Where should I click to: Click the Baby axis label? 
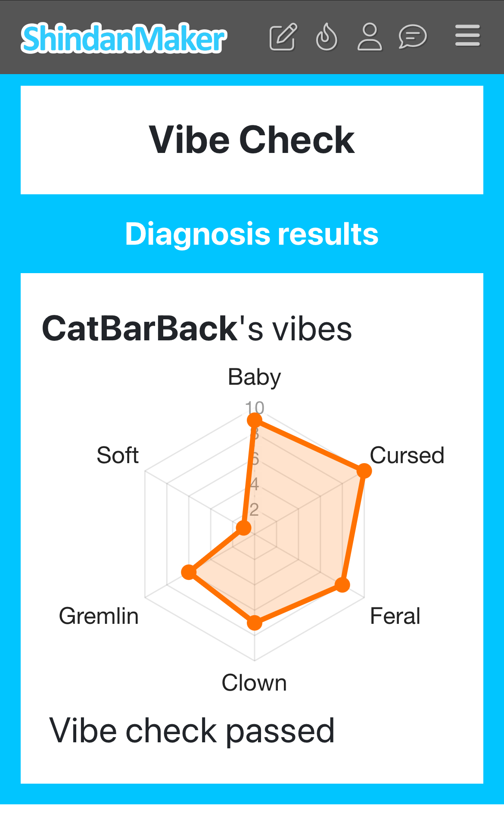click(254, 377)
